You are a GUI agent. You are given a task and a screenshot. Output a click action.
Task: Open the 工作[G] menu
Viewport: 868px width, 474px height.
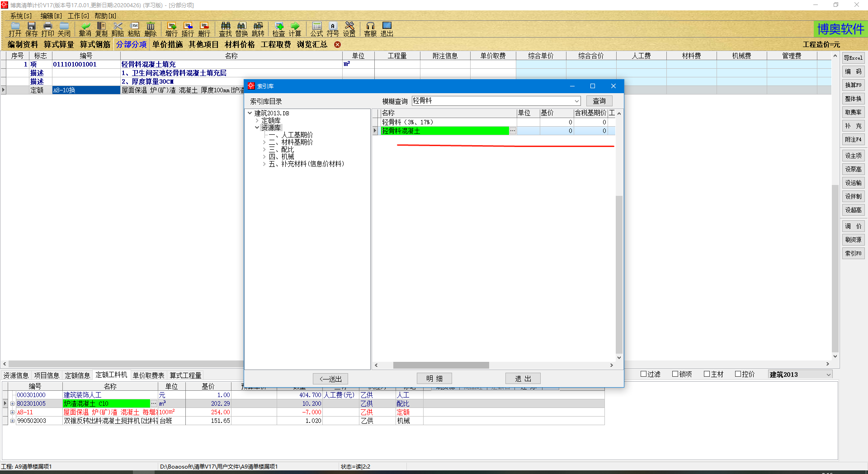(78, 16)
